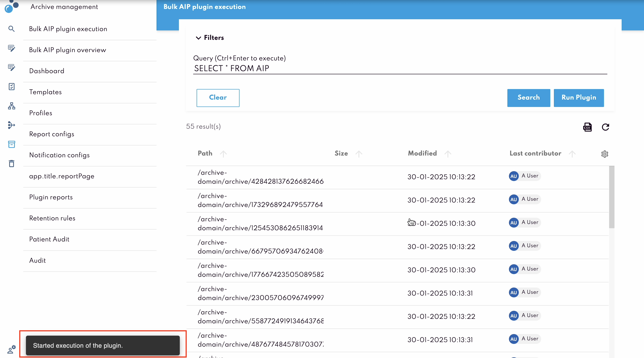Open Profiles menu item

pos(90,113)
